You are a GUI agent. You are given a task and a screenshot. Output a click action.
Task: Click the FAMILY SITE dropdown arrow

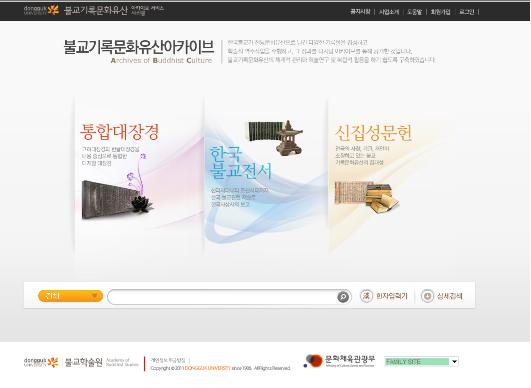click(454, 362)
